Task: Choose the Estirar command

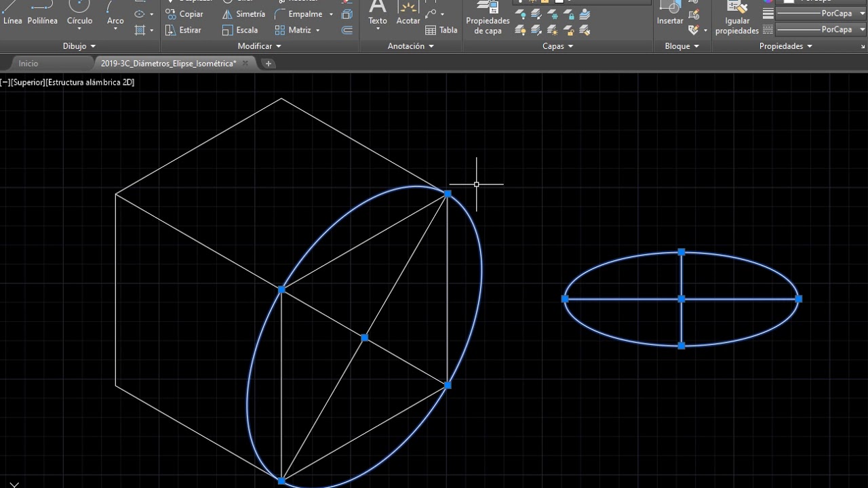Action: (184, 30)
